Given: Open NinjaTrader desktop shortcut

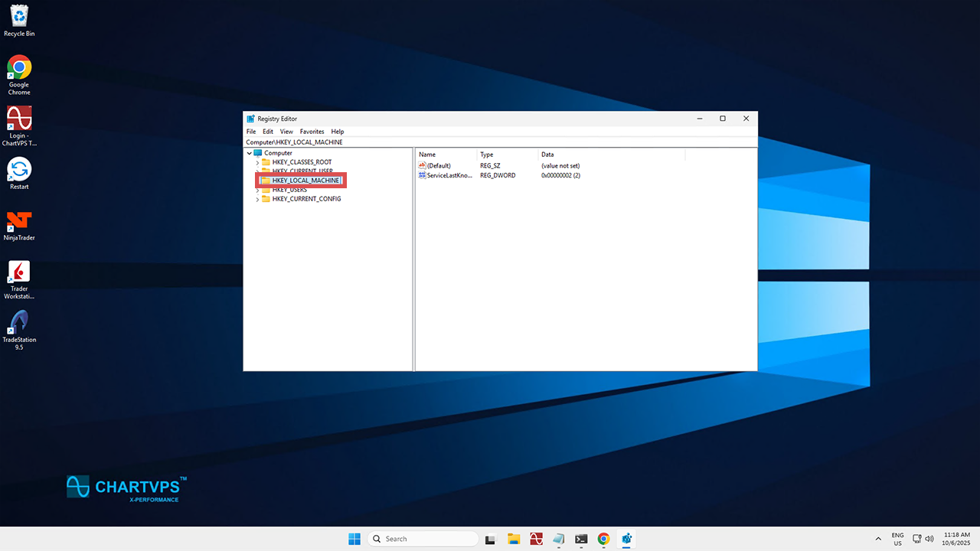Looking at the screenshot, I should [19, 221].
